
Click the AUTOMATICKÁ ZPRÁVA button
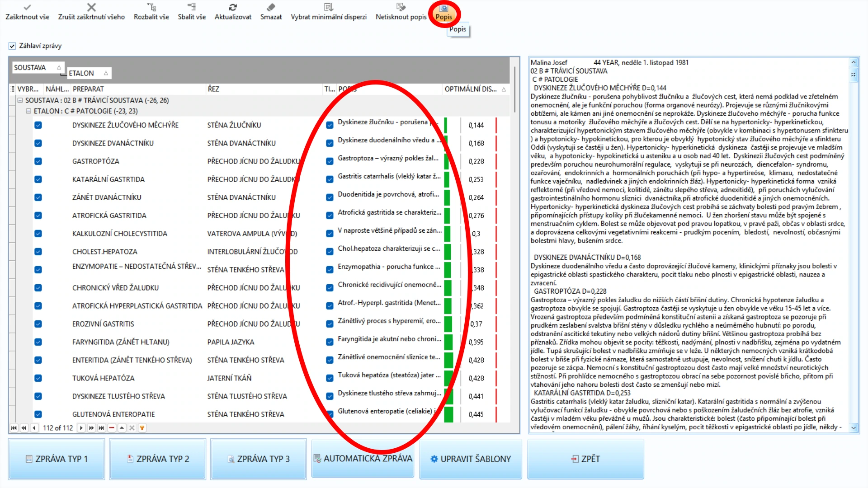click(x=363, y=459)
